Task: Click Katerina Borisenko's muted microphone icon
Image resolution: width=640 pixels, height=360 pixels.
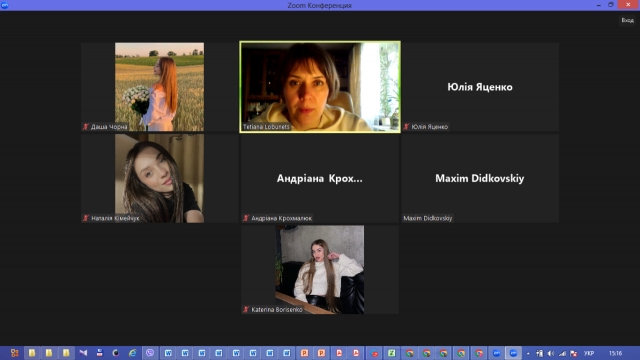Action: tap(246, 309)
